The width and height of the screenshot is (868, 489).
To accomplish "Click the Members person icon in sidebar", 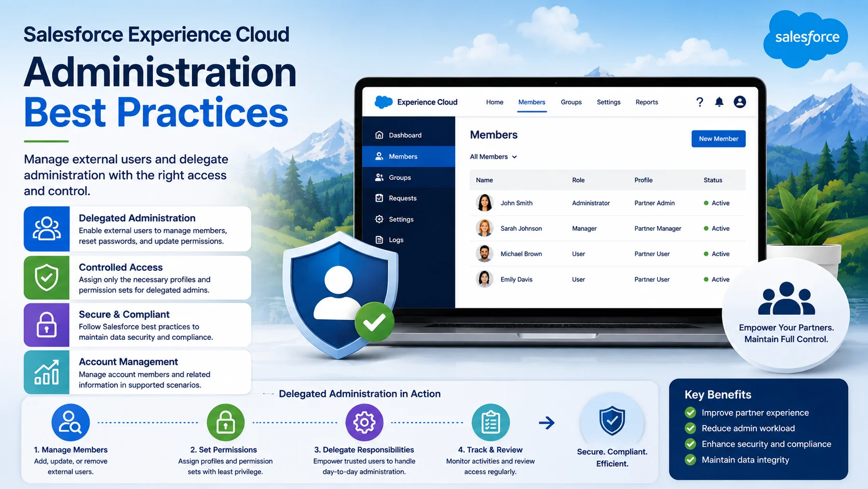I will point(379,156).
